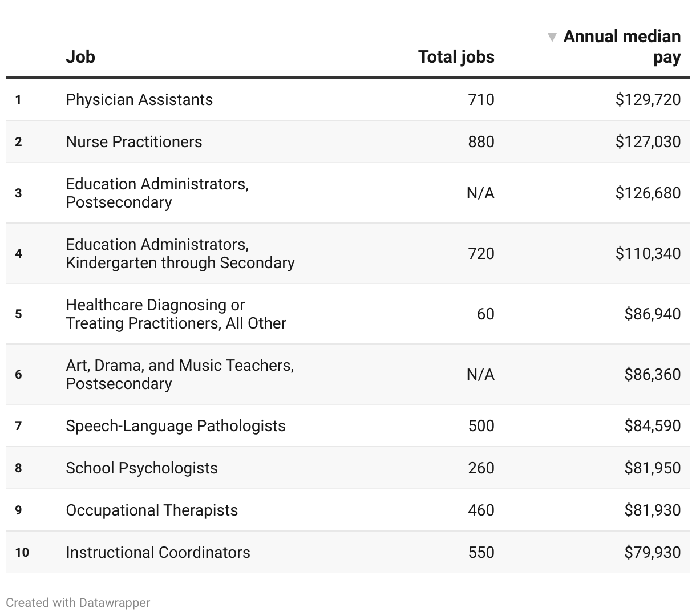Click the rank number 10 cell
This screenshot has height=616, width=696.
[x=22, y=553]
